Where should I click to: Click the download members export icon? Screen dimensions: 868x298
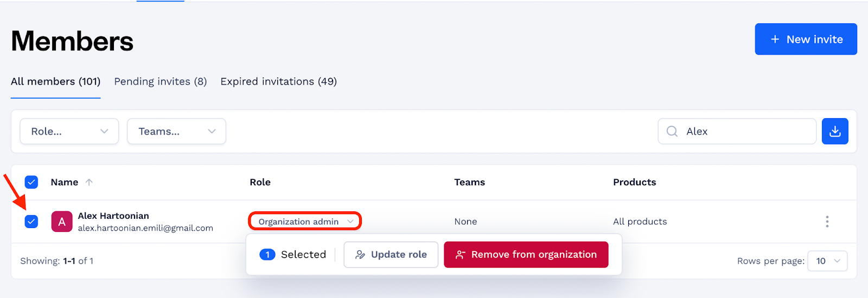835,131
